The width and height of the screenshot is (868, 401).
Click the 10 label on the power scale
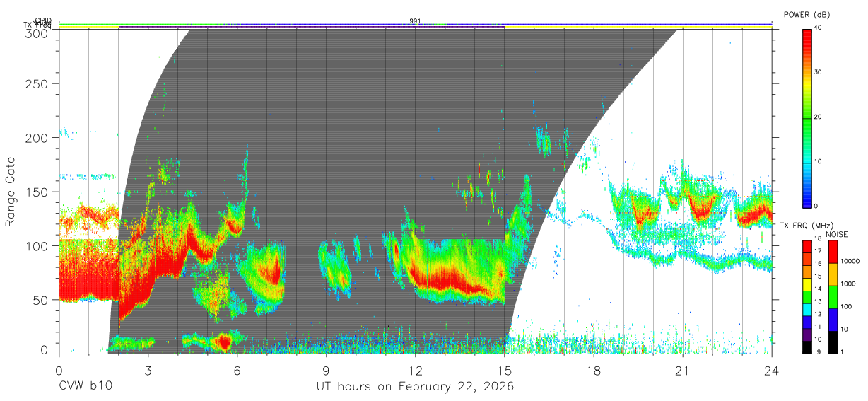click(819, 161)
